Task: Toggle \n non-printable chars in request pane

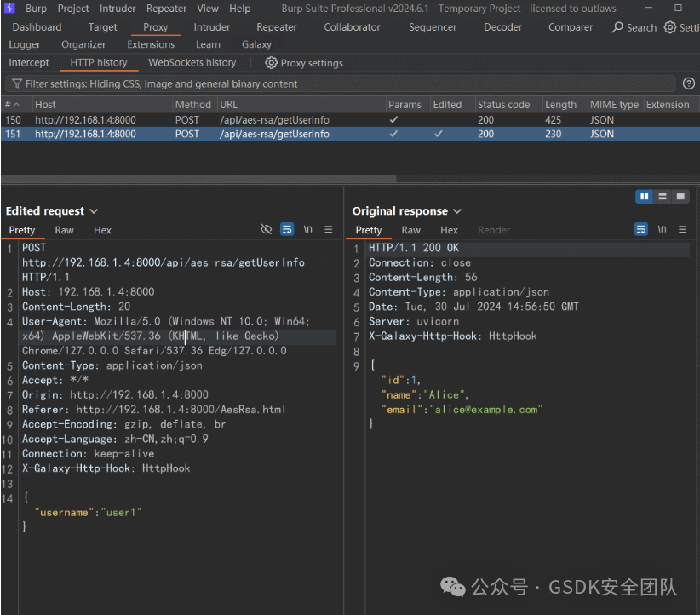Action: (307, 229)
